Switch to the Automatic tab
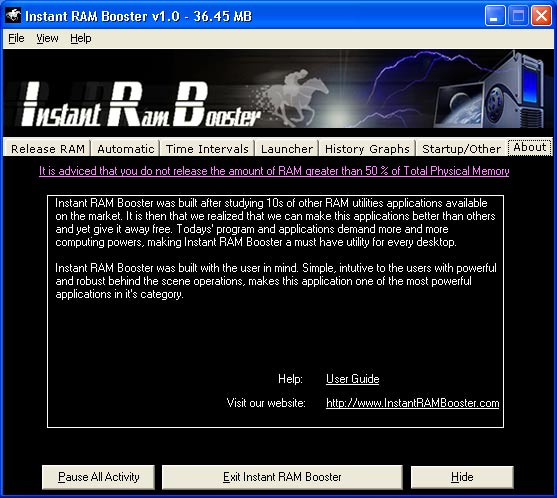This screenshot has width=557, height=498. [126, 148]
